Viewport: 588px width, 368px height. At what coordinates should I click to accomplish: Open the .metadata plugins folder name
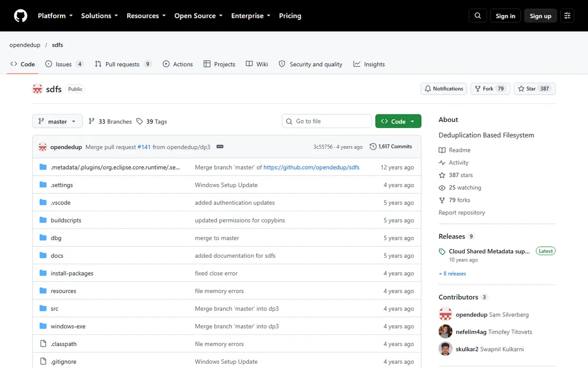click(115, 167)
